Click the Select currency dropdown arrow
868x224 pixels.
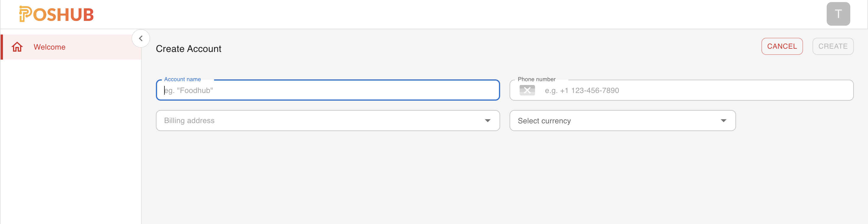point(724,120)
